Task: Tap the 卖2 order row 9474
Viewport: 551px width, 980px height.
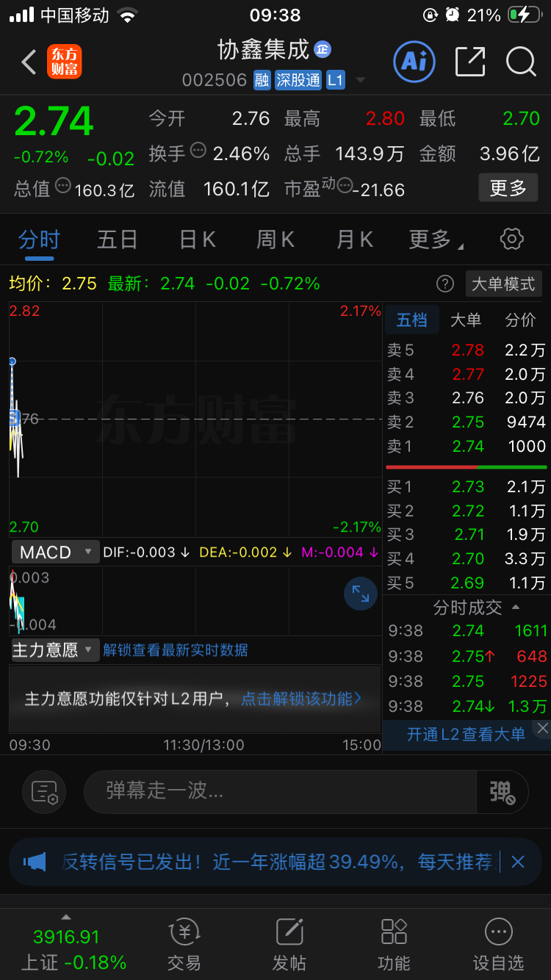Action: [467, 422]
